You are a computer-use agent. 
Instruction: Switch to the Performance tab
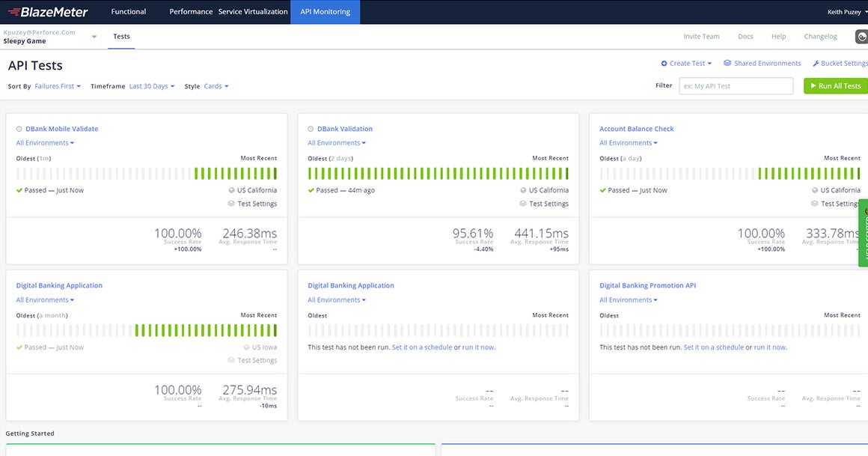[191, 12]
